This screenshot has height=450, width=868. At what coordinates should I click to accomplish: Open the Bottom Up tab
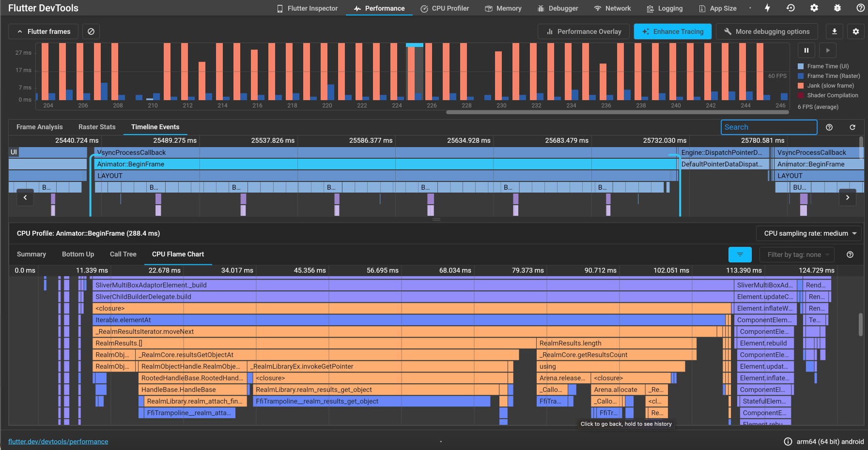click(78, 254)
